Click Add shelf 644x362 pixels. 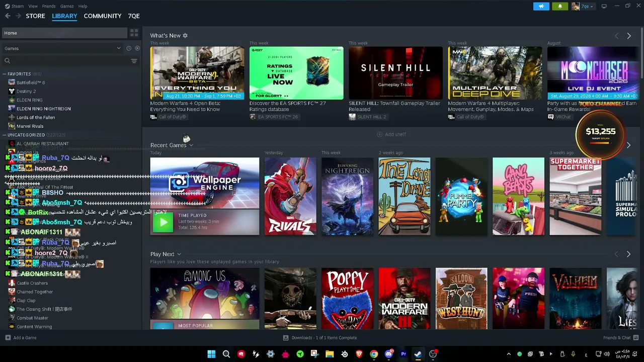click(391, 135)
